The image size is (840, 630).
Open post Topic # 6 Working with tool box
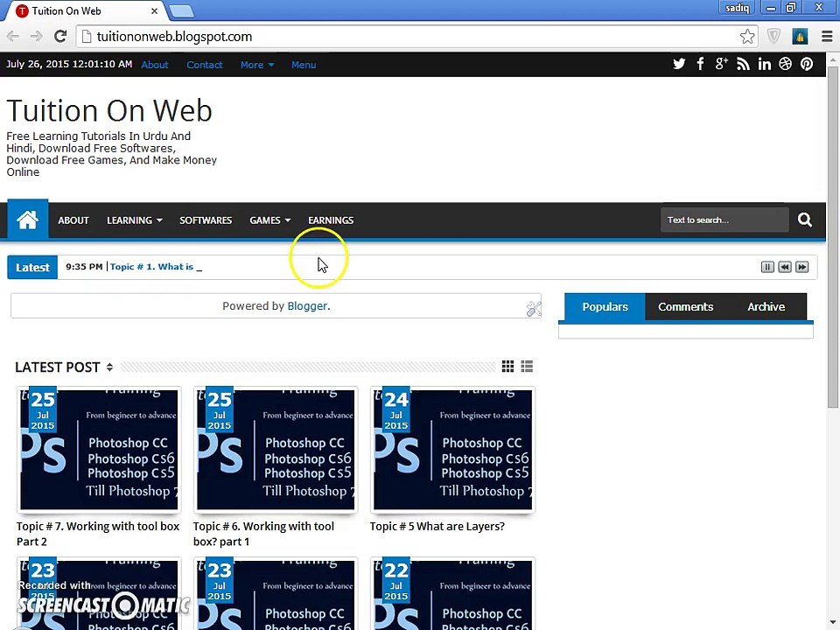point(263,534)
